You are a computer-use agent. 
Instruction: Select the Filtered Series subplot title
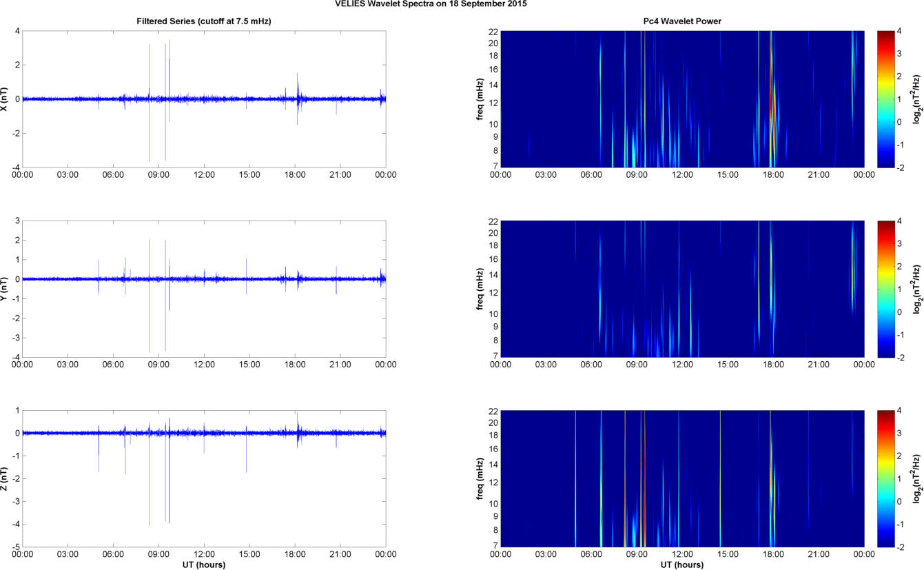coord(204,22)
